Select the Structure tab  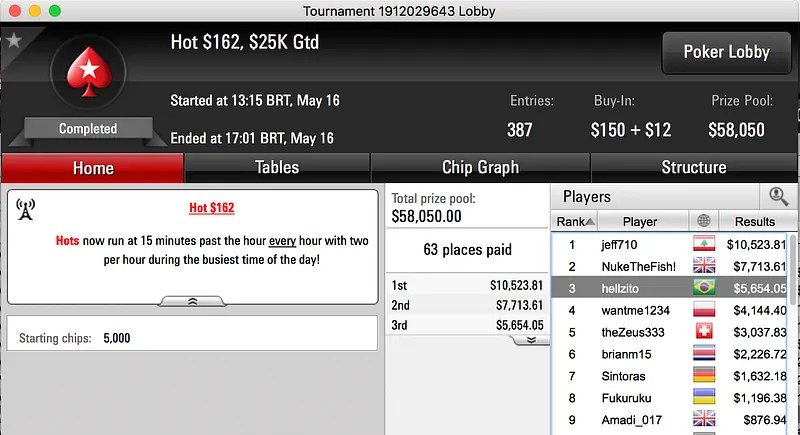click(693, 167)
